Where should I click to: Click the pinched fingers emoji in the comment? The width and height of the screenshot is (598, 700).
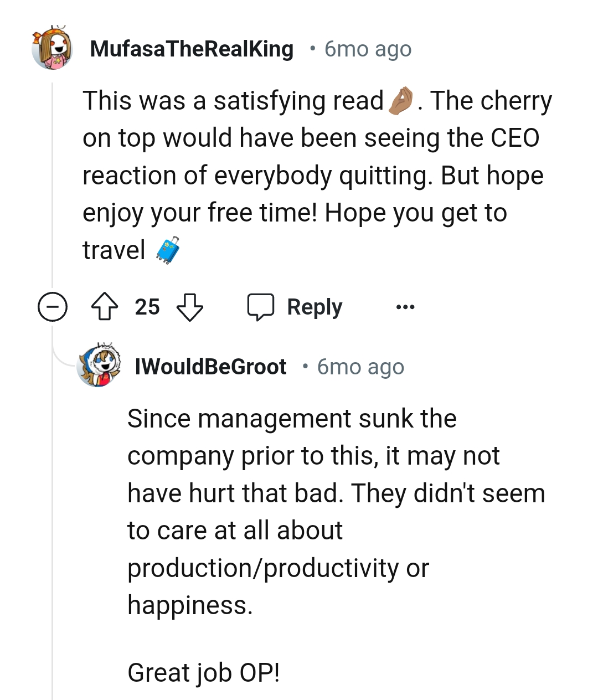(x=400, y=100)
